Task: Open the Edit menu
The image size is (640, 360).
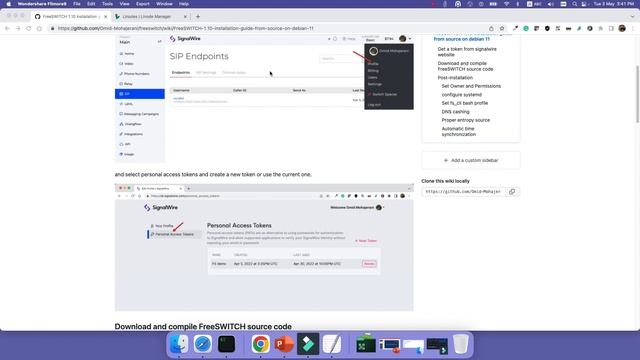Action: tap(91, 4)
